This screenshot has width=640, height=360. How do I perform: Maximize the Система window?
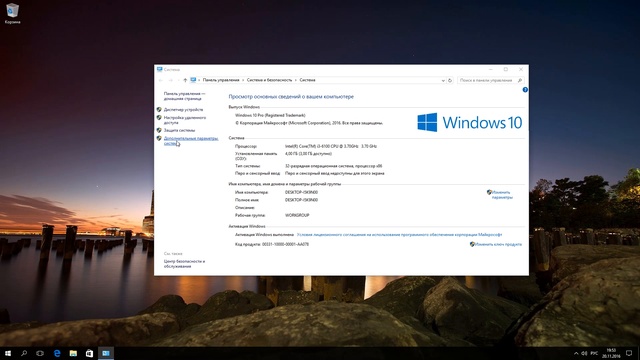506,69
